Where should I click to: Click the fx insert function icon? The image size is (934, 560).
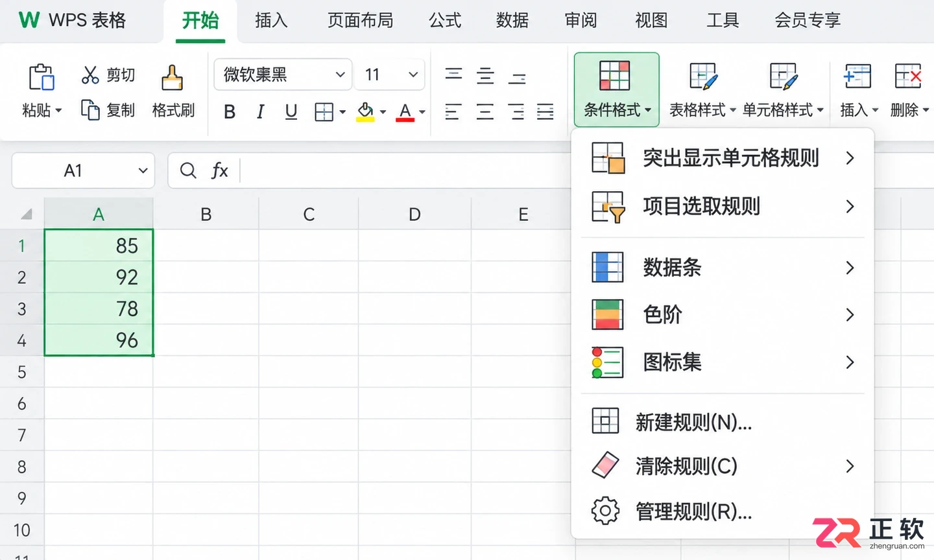coord(219,170)
